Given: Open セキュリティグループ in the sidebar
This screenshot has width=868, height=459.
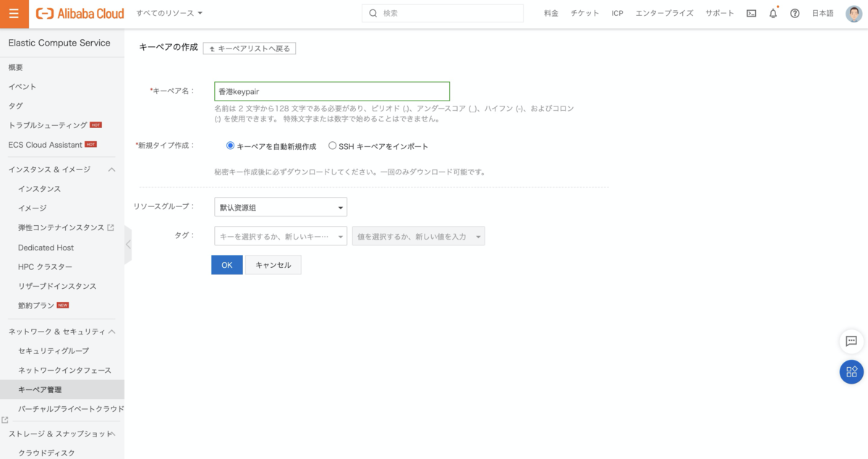Looking at the screenshot, I should click(54, 350).
